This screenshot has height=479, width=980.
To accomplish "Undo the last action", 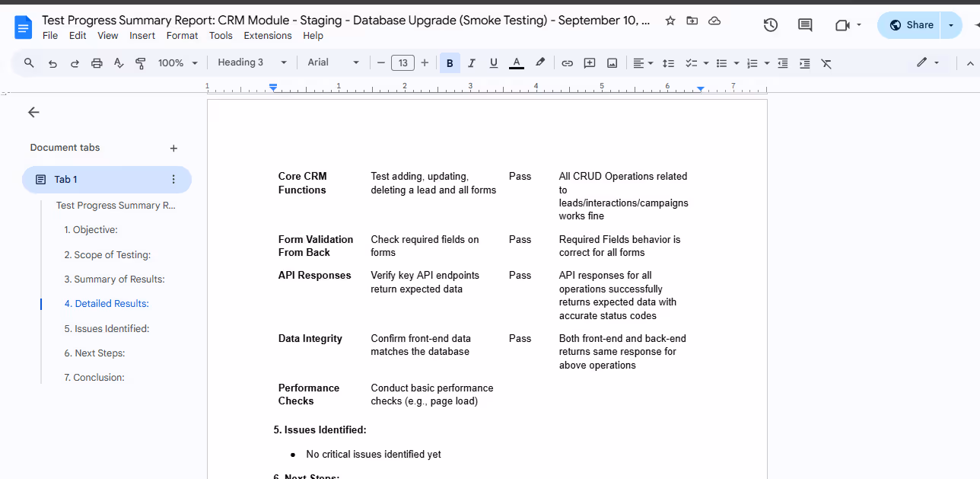I will click(52, 63).
